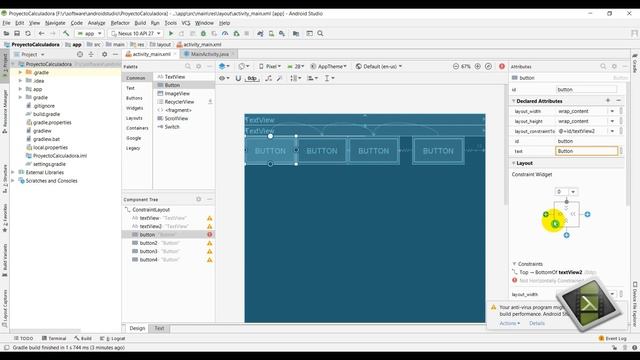The width and height of the screenshot is (640, 360).
Task: Click the scroll-from-source target icon in Project panel
Action: click(x=80, y=54)
